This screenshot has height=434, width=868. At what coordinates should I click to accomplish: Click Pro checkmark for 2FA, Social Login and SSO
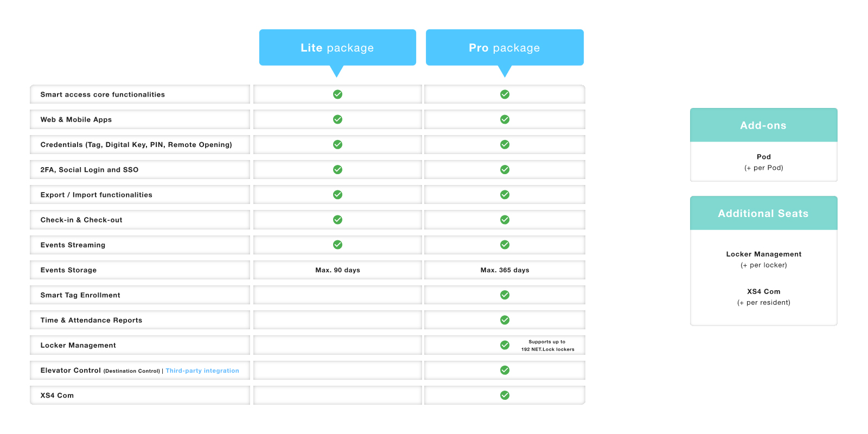coord(505,169)
